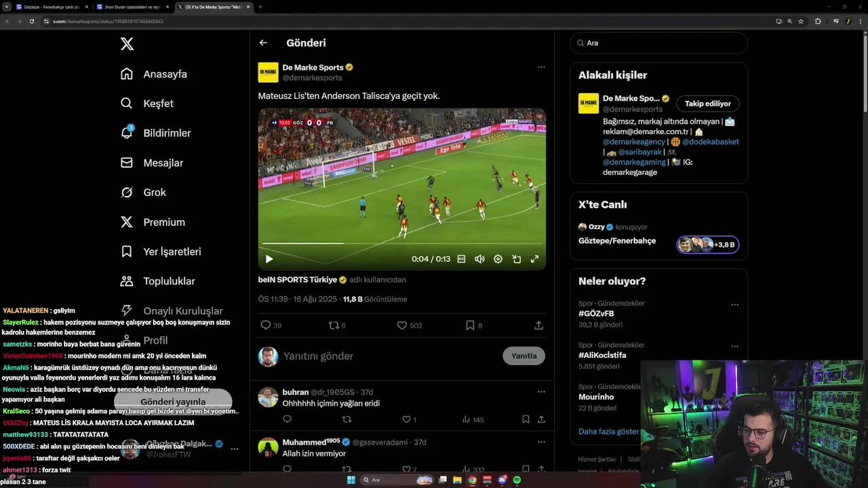Share buhran's comment
The image size is (868, 488).
541,420
